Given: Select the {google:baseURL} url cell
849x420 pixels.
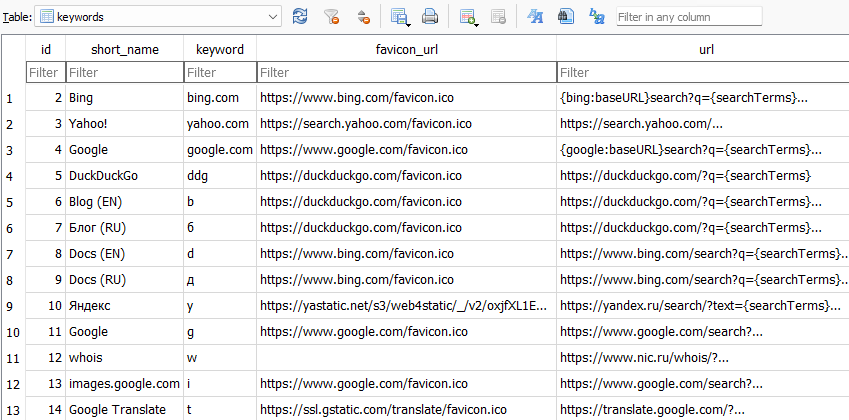Looking at the screenshot, I should point(703,150).
